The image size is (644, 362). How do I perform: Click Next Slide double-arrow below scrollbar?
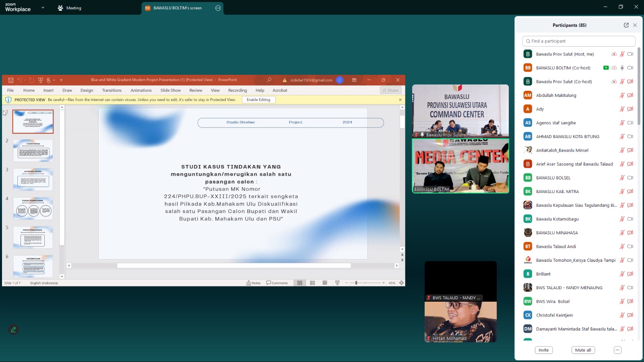[402, 260]
